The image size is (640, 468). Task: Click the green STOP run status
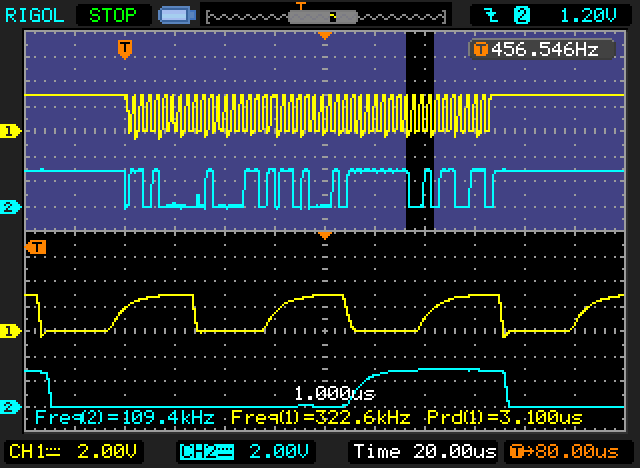click(x=113, y=16)
